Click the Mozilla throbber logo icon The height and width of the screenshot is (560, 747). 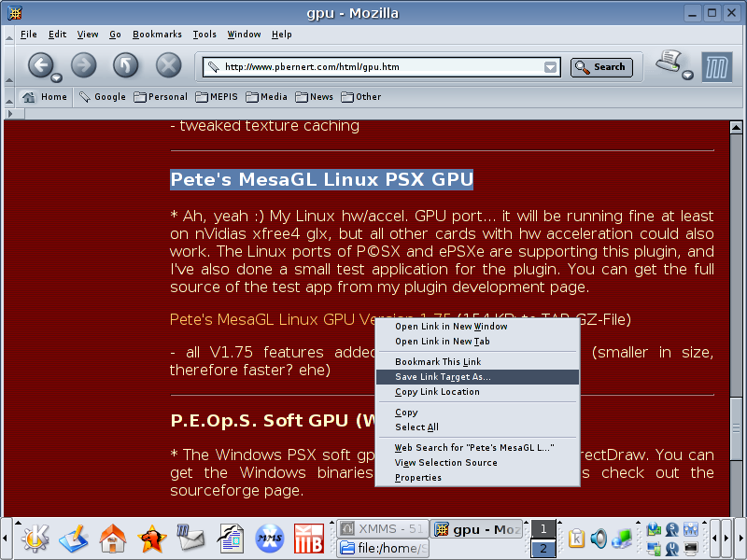pos(717,65)
